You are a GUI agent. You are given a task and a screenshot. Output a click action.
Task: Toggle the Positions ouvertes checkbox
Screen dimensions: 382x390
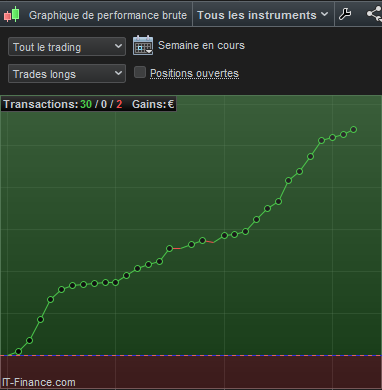140,72
